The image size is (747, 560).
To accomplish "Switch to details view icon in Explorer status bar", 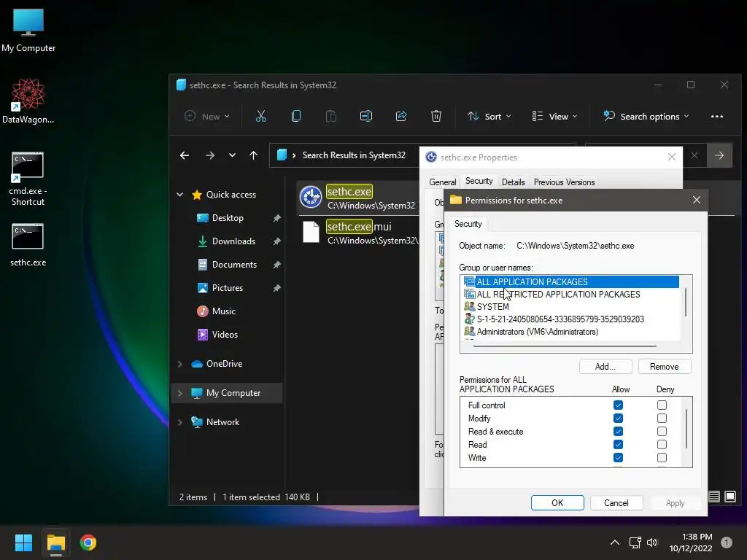I will click(714, 497).
